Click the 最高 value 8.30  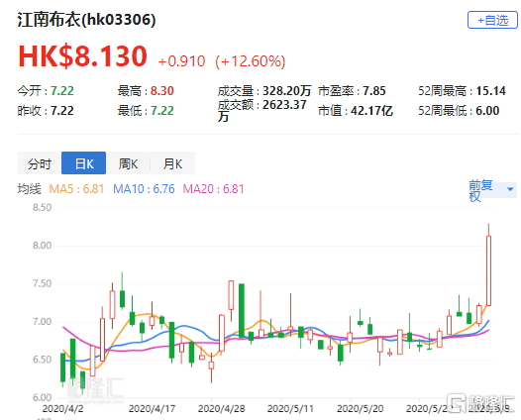[x=162, y=91]
